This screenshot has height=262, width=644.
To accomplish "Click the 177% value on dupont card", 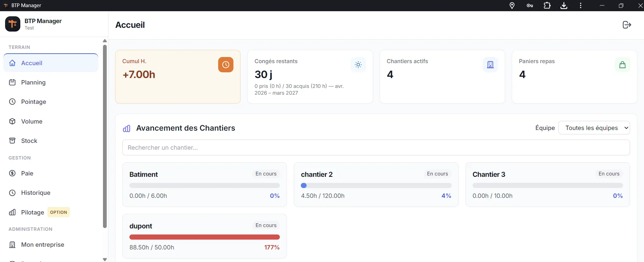I will 272,247.
